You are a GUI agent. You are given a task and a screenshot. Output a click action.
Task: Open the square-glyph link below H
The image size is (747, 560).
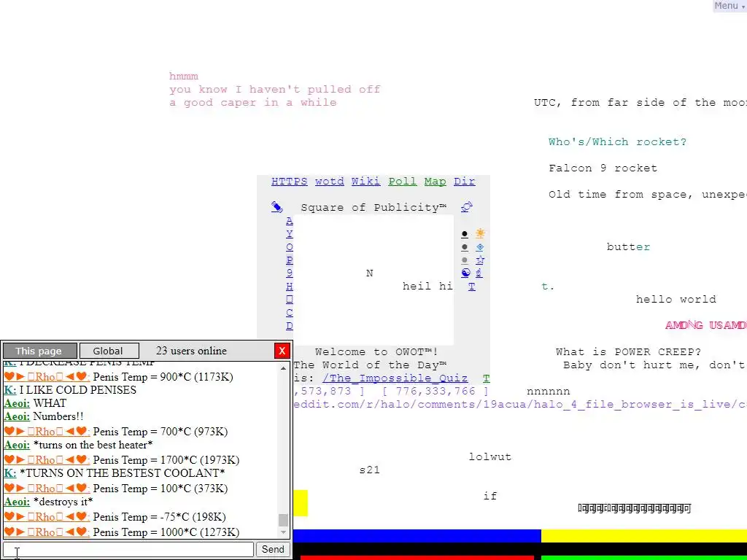(x=289, y=300)
